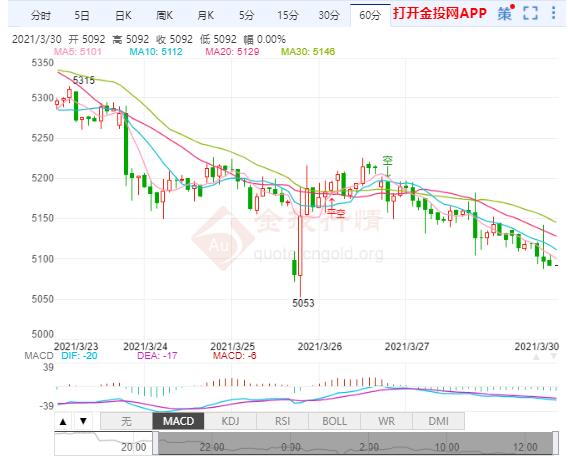Screen dimensions: 568x456
Task: Click the MA5: 5101 legend label
Action: point(78,51)
